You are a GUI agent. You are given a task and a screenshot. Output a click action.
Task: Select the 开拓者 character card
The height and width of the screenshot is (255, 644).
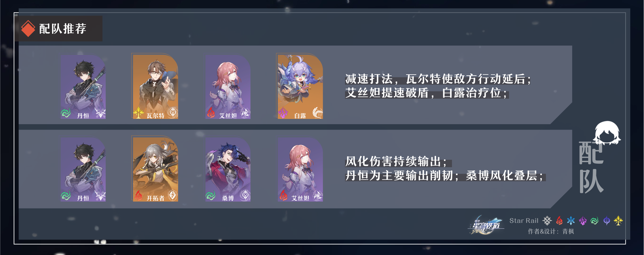point(155,169)
